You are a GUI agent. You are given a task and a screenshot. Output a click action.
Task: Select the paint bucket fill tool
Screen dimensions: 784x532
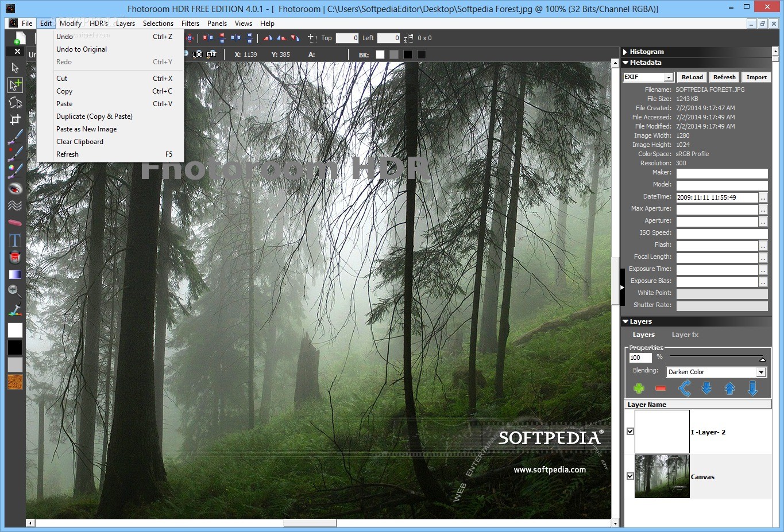pos(15,257)
